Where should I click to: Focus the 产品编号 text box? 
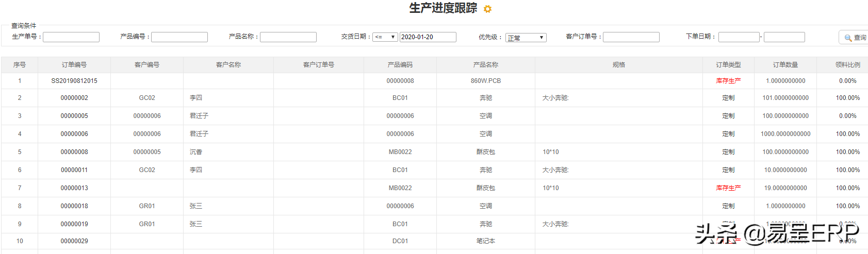[x=179, y=37]
